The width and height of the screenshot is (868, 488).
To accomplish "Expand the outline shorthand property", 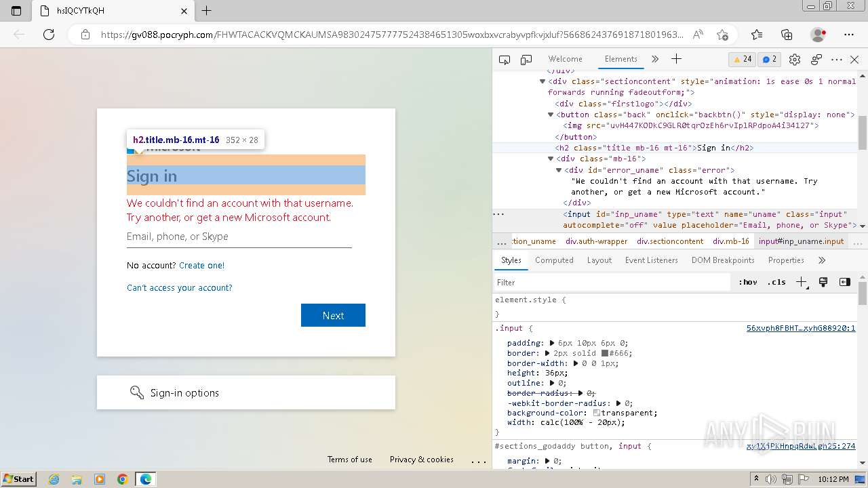I will click(551, 383).
